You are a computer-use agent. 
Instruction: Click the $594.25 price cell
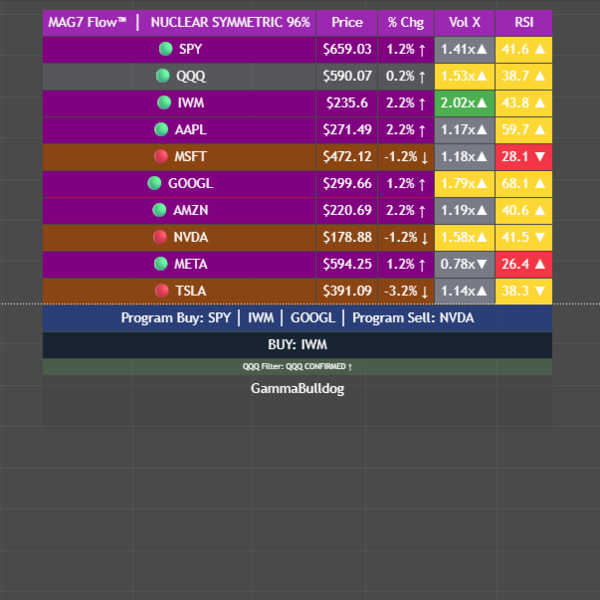pos(347,264)
